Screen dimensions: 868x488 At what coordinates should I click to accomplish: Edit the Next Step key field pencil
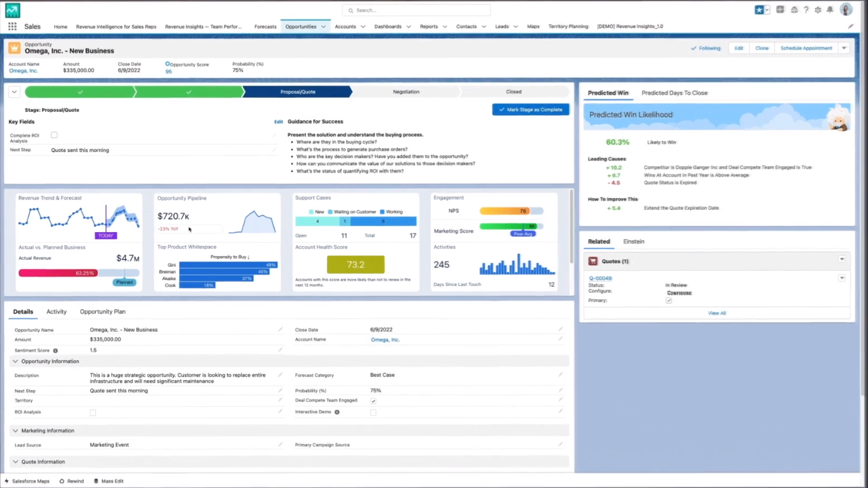tap(274, 150)
